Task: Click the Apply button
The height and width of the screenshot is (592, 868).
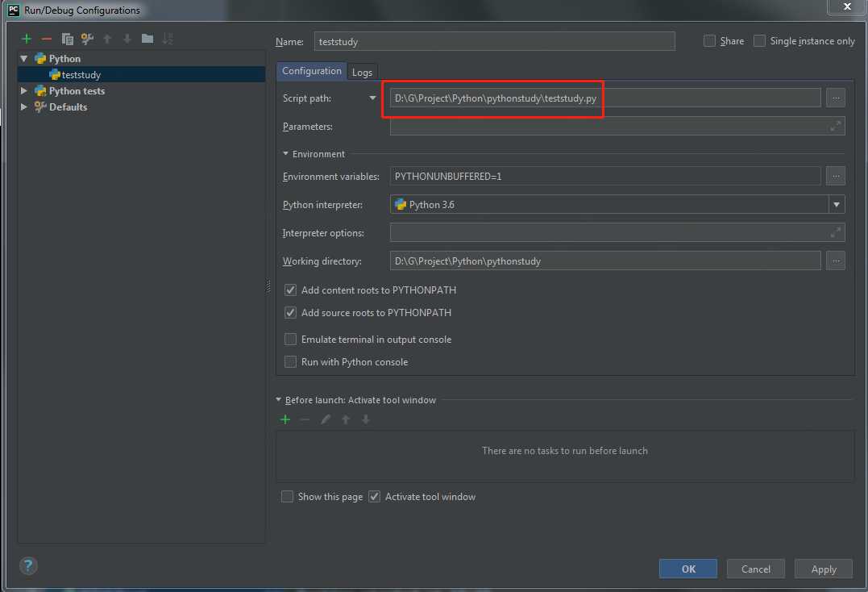Action: coord(823,569)
